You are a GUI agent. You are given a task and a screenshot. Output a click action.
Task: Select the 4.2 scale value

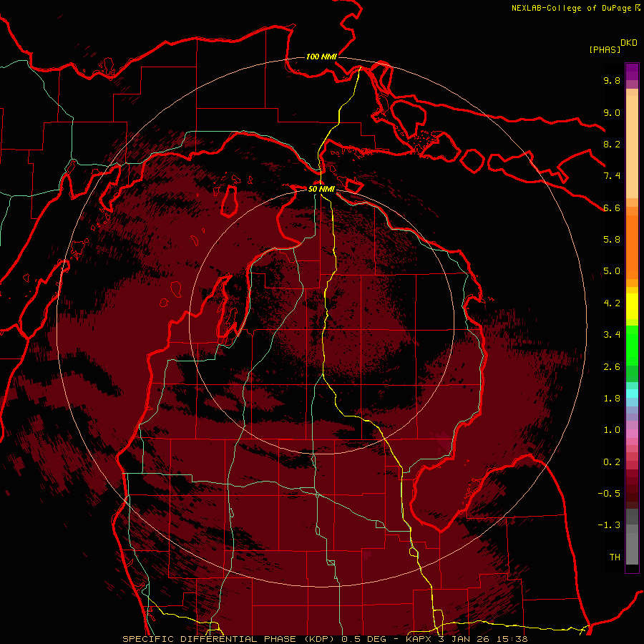[612, 303]
